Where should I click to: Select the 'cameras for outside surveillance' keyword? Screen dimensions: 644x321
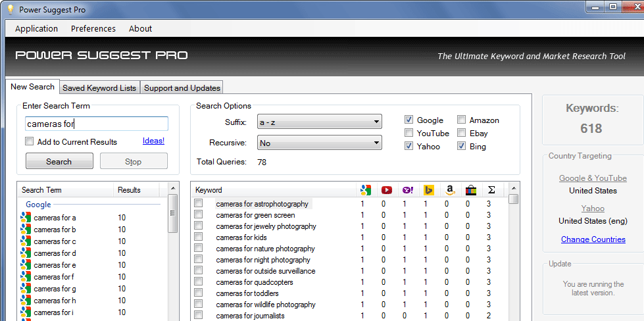click(265, 270)
